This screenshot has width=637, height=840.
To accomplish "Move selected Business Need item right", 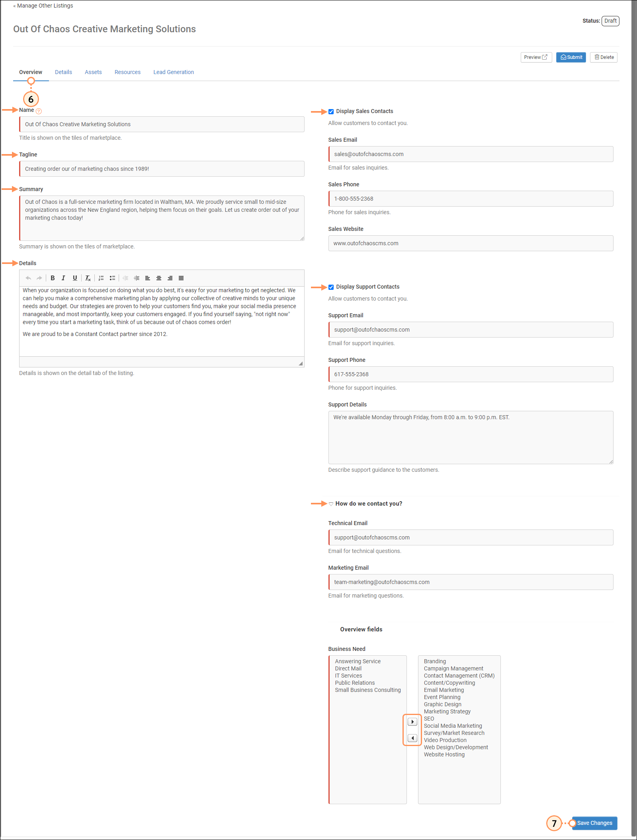I will (412, 722).
